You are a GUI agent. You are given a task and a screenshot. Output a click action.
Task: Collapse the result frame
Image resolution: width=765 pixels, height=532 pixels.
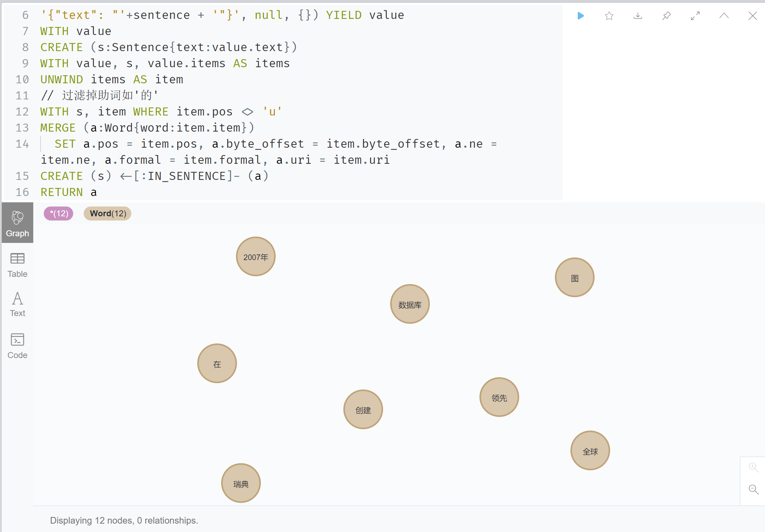coord(724,16)
